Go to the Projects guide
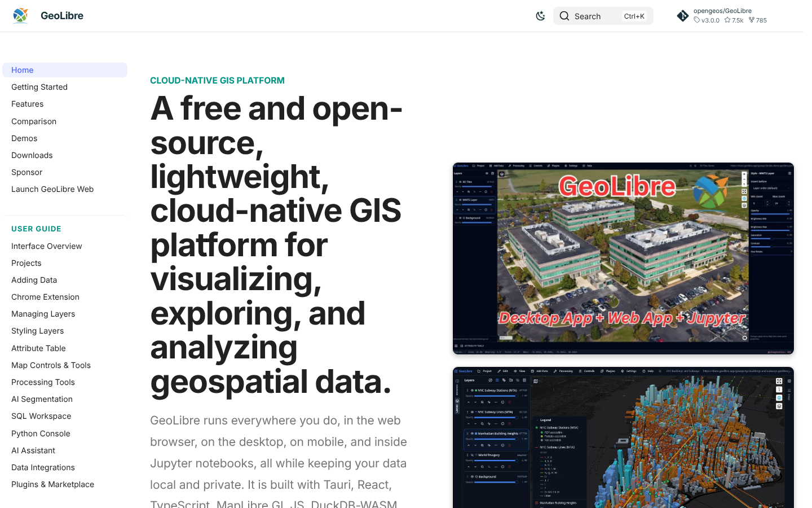The height and width of the screenshot is (508, 812). point(27,263)
